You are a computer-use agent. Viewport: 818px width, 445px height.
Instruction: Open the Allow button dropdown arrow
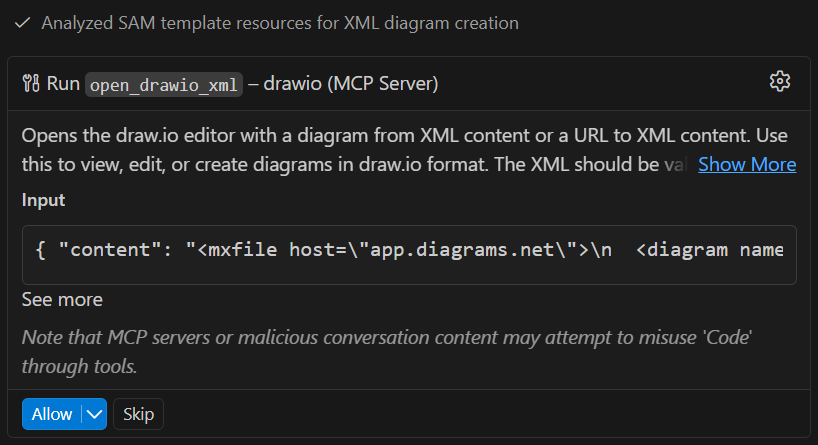94,414
